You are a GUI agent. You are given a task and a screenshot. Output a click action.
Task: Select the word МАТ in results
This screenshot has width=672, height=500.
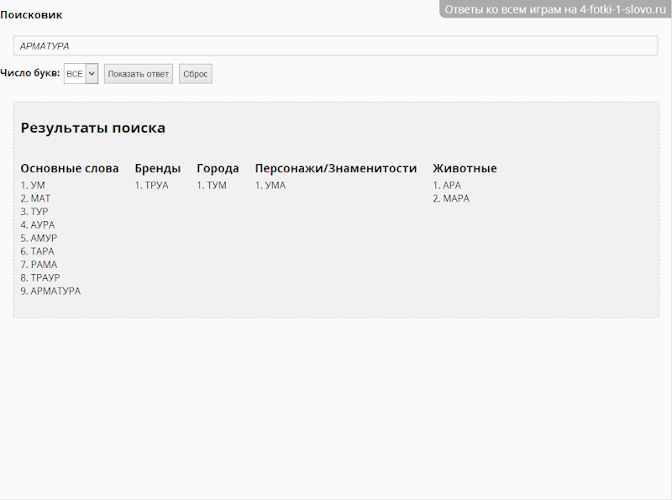(40, 199)
